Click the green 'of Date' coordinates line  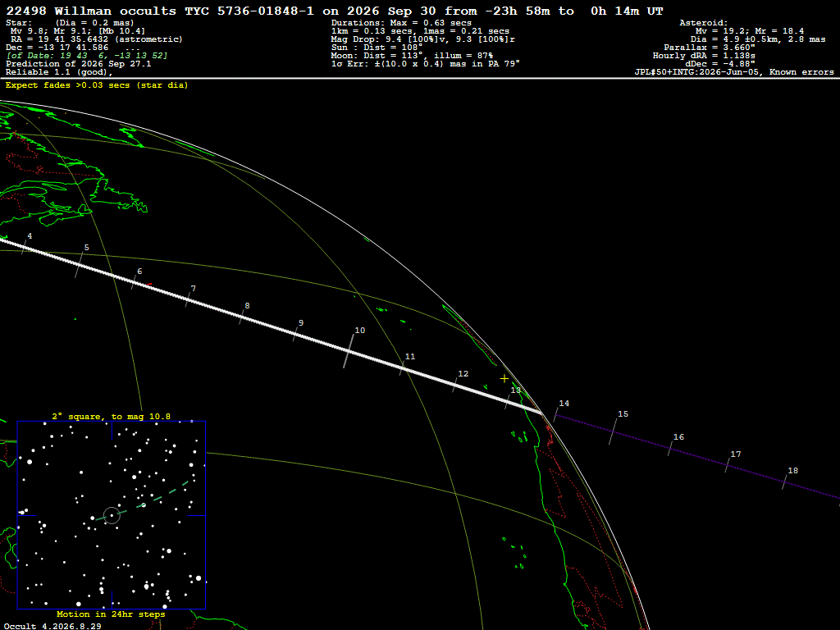tap(87, 56)
